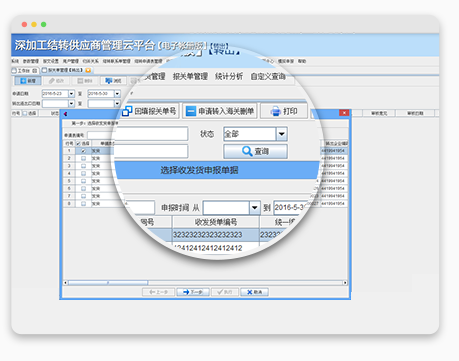The height and width of the screenshot is (361, 459).
Task: Click the dialog's application number input field
Action: tap(100, 135)
